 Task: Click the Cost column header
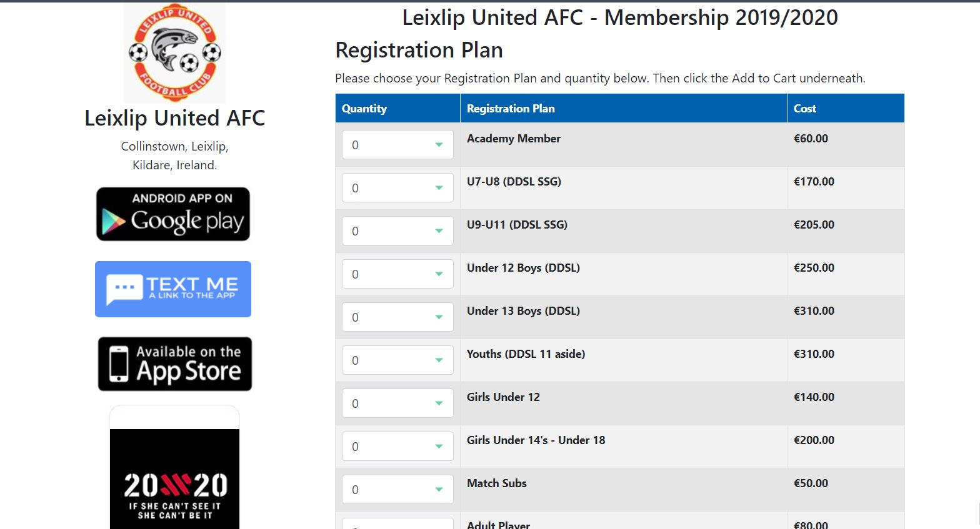[805, 109]
